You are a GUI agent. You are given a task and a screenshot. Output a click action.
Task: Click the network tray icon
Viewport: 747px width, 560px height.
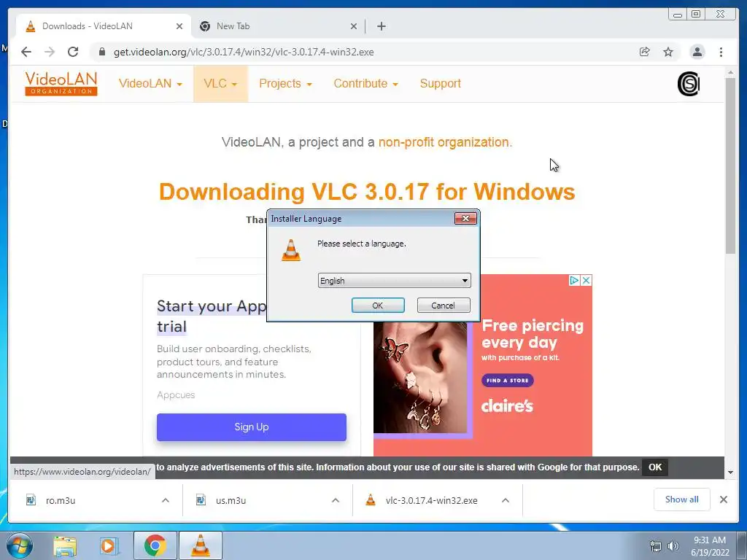coord(656,546)
